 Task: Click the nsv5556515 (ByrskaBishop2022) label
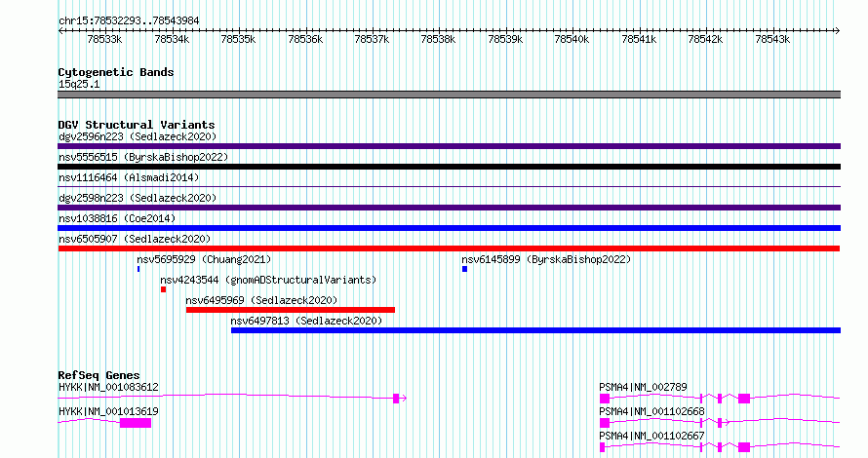pos(143,157)
